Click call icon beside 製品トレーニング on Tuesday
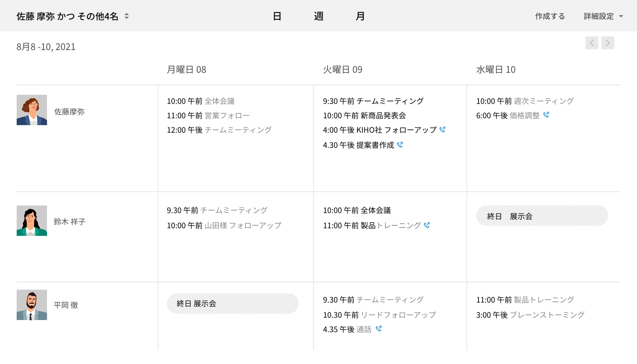The image size is (637, 364). point(427,225)
